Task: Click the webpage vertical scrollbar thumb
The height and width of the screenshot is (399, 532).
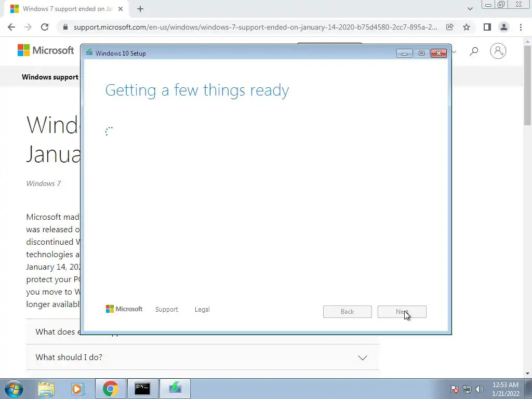Action: pos(528,85)
